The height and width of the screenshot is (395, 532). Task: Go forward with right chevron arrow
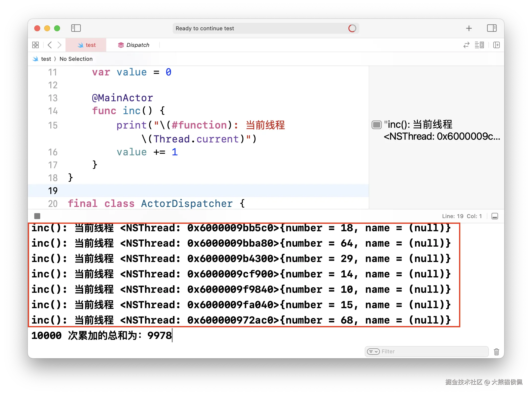(x=59, y=45)
